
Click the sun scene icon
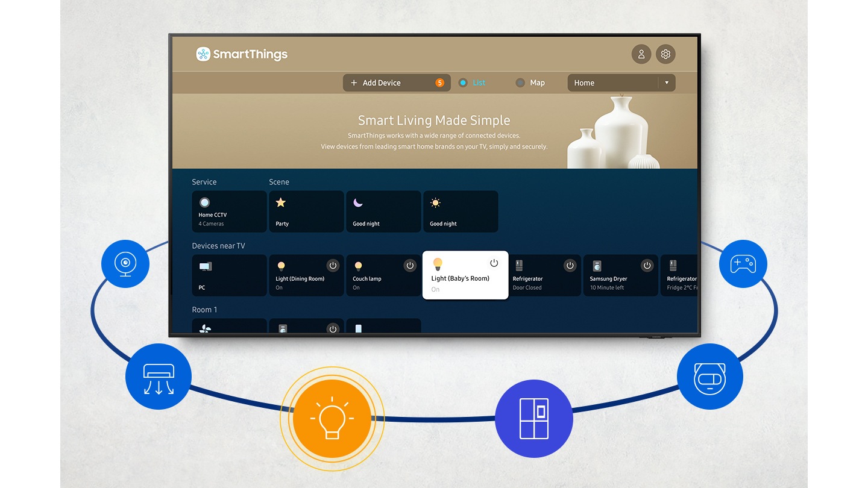pos(435,202)
